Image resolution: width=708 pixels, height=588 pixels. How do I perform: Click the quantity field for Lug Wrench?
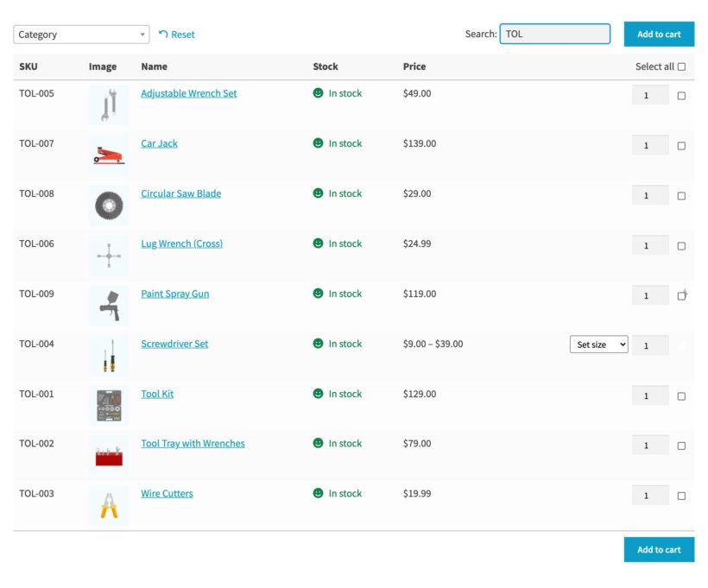650,246
